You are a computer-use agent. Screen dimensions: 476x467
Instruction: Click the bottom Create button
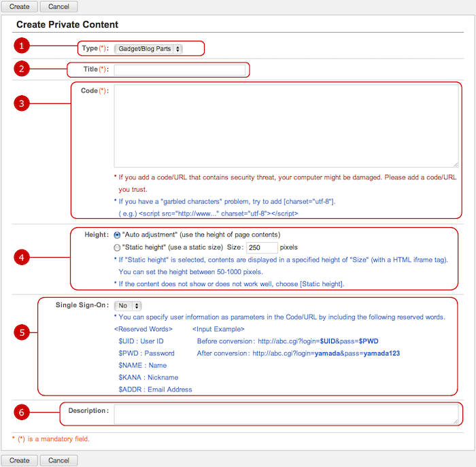pos(20,460)
